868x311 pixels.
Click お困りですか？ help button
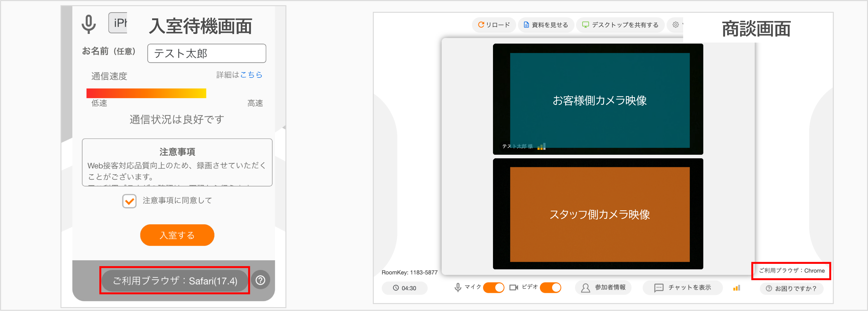(791, 288)
